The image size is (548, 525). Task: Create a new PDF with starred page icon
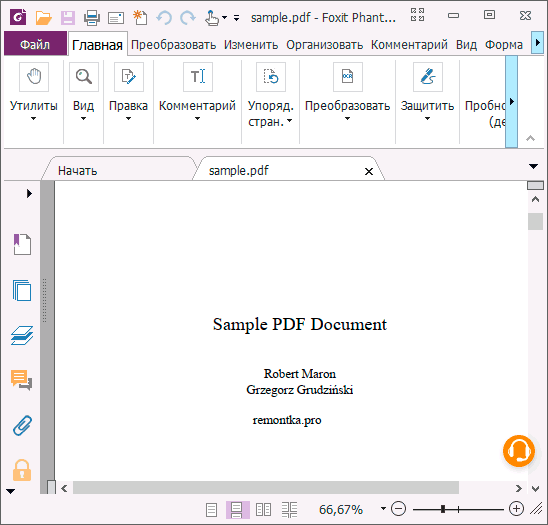tap(140, 17)
